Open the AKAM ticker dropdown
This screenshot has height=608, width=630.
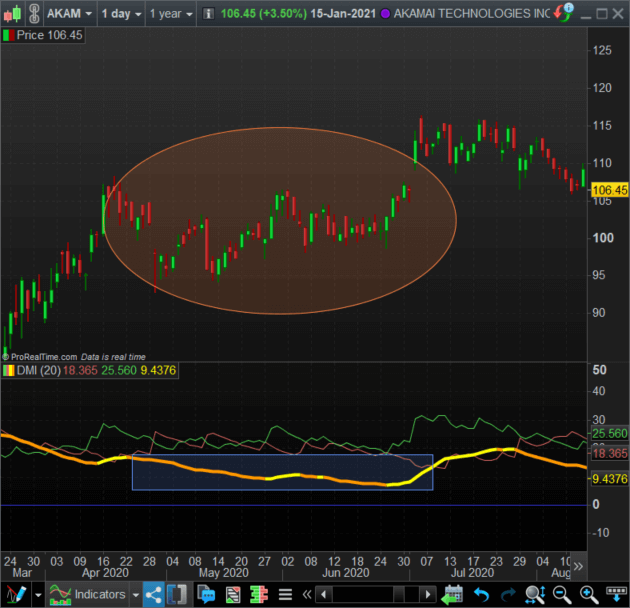(x=70, y=14)
